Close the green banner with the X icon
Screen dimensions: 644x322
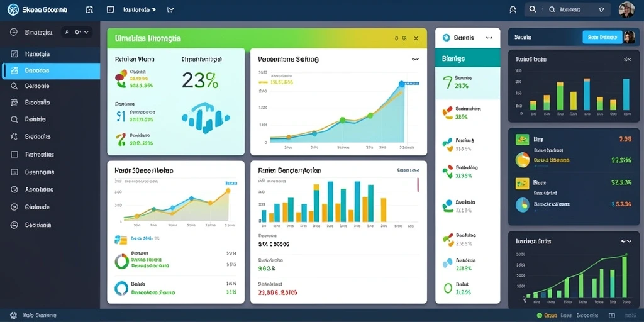[416, 38]
